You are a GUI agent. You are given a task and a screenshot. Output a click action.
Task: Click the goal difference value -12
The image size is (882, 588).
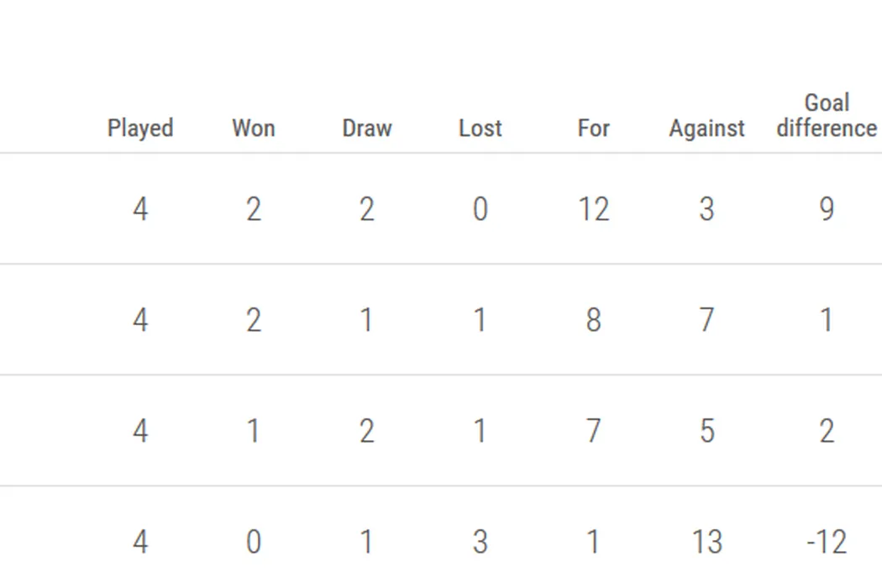(x=827, y=542)
